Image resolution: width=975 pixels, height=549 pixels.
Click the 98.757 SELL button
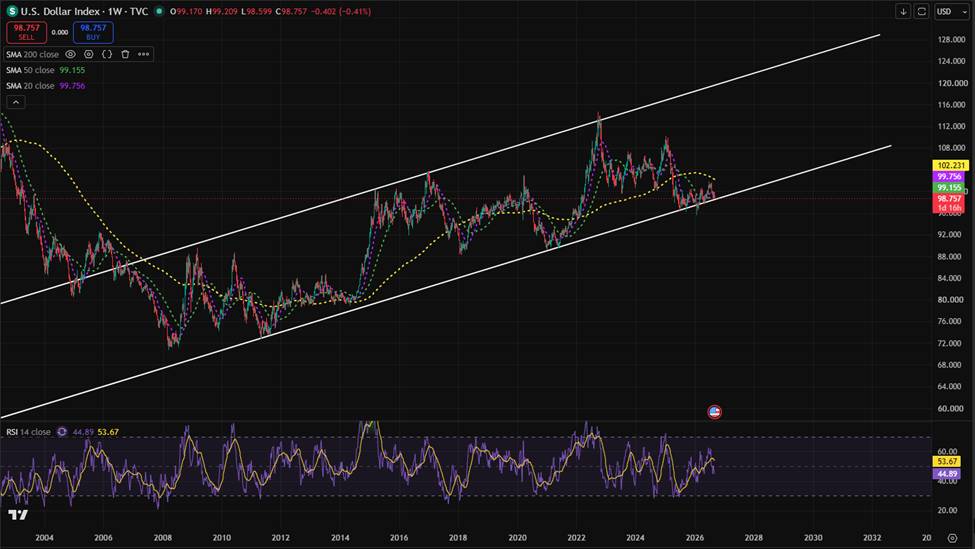pos(27,32)
